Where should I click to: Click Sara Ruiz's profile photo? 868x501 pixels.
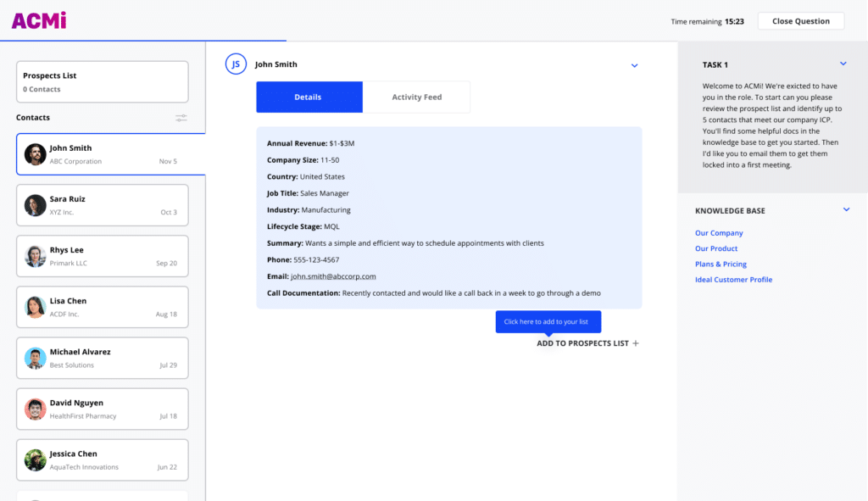point(35,205)
